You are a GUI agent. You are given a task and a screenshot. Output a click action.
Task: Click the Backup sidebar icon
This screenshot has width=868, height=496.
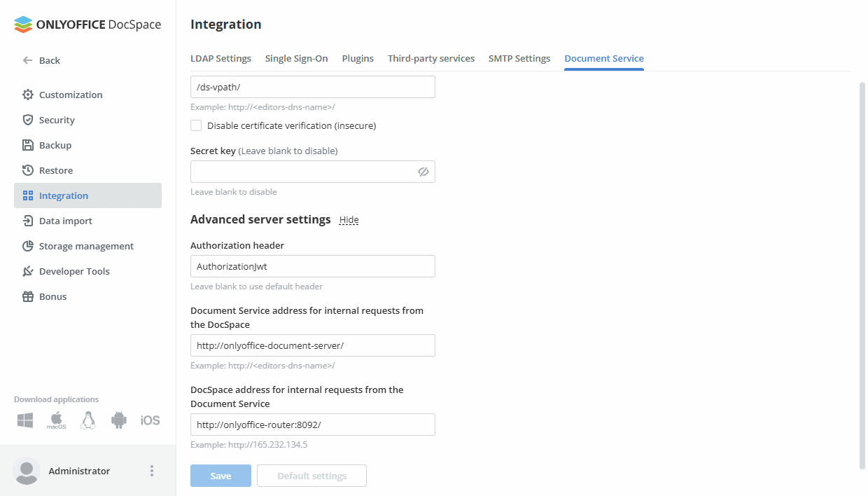tap(27, 145)
